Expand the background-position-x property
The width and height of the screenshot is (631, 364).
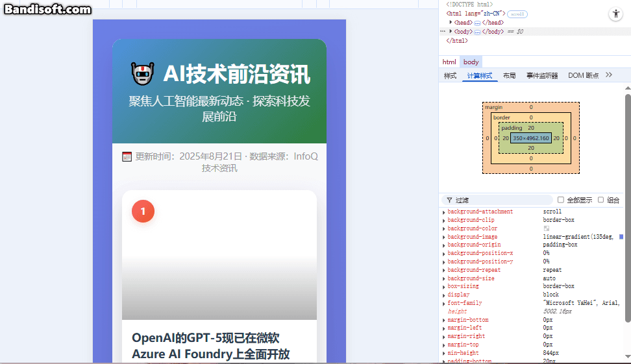pyautogui.click(x=444, y=254)
